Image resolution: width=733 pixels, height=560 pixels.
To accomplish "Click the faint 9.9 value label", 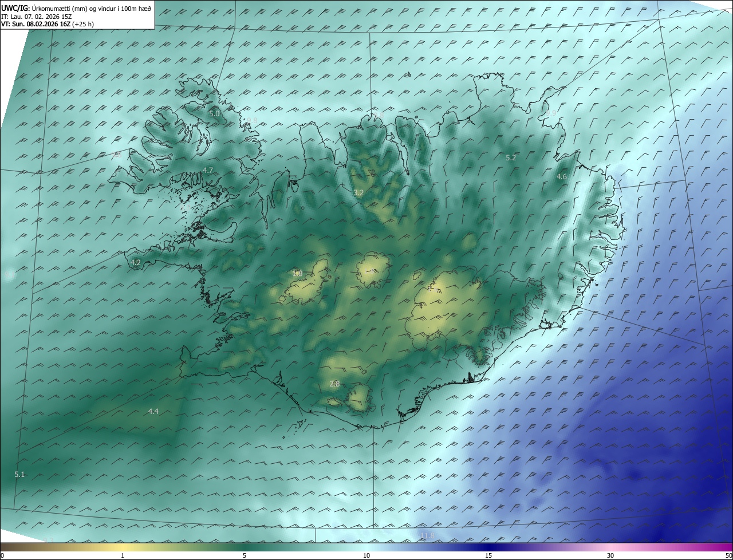I will (551, 113).
